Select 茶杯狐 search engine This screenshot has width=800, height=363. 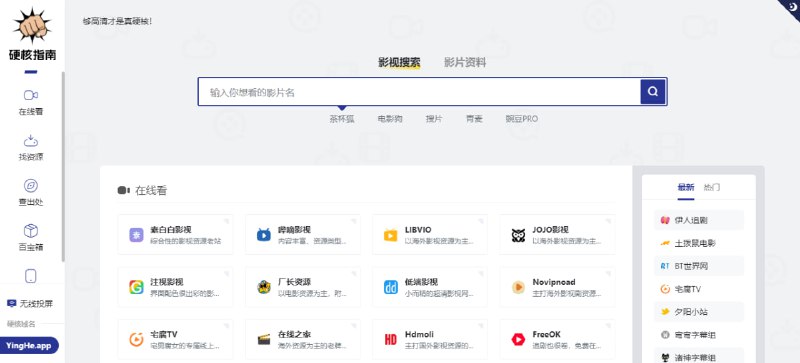point(342,119)
